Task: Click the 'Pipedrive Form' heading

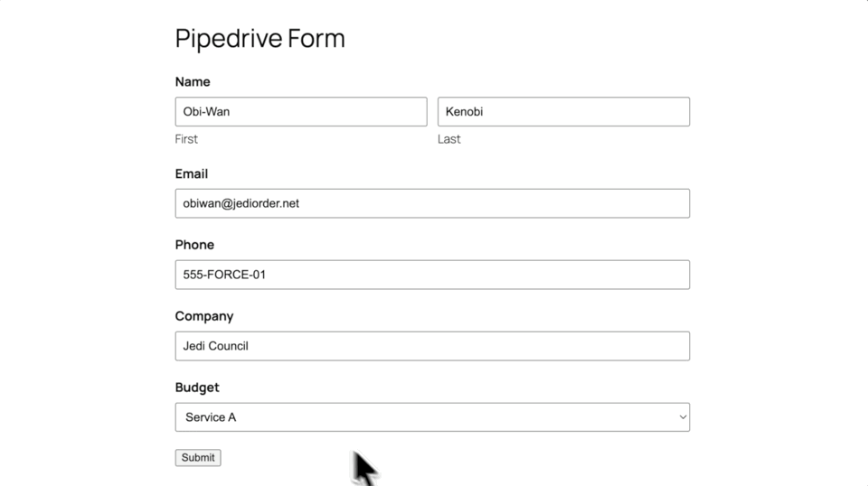Action: point(259,39)
